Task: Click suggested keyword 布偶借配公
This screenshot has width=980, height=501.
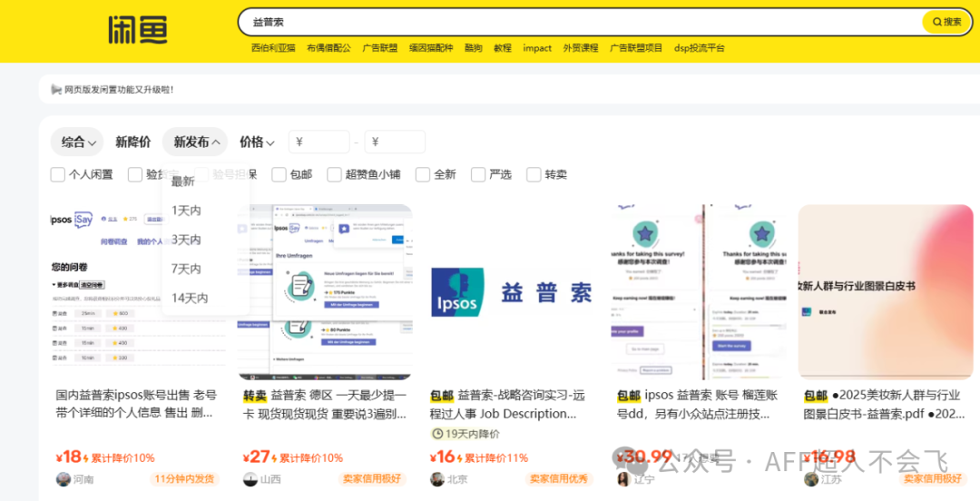Action: tap(328, 48)
